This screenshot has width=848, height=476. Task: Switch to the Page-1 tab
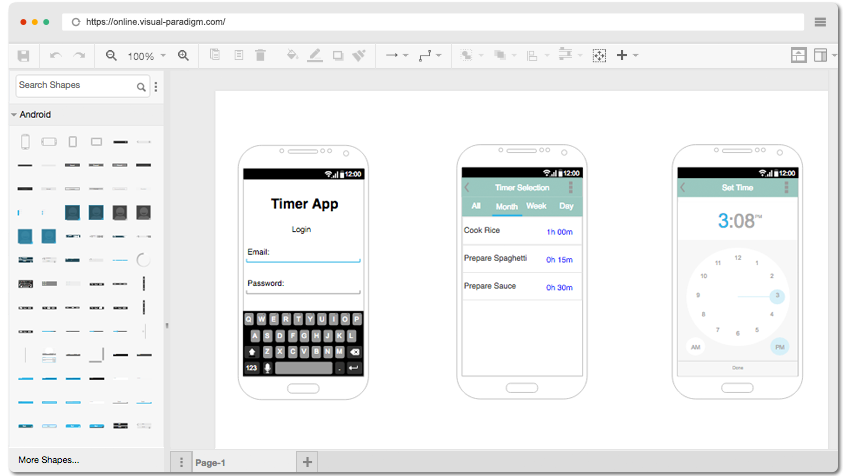pyautogui.click(x=210, y=463)
